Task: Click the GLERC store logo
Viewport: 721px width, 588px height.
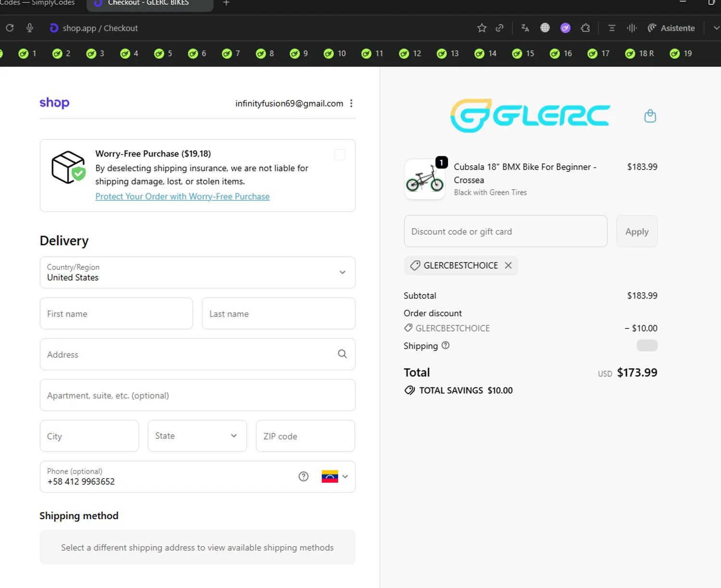Action: click(530, 116)
